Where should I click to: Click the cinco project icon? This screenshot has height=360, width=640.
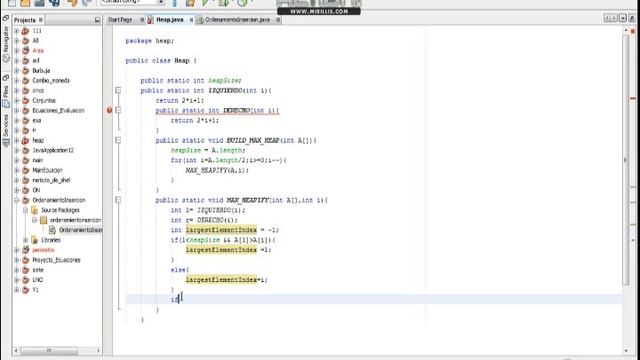pos(26,91)
